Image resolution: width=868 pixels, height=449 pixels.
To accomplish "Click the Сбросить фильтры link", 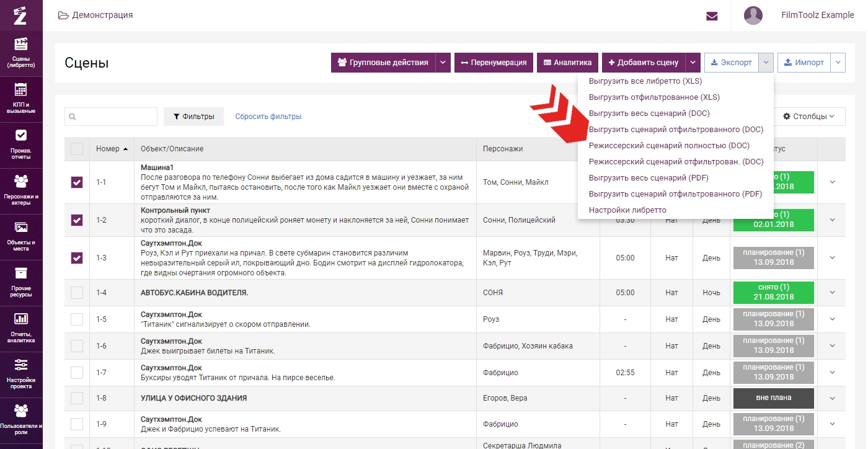I will point(268,117).
